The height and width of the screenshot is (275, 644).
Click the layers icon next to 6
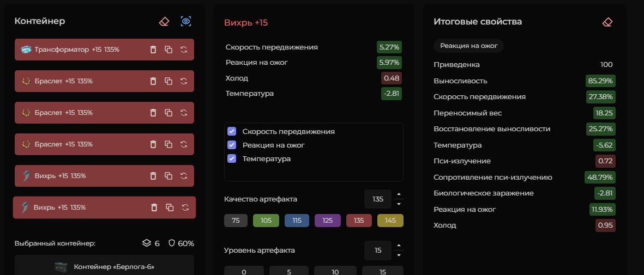147,243
